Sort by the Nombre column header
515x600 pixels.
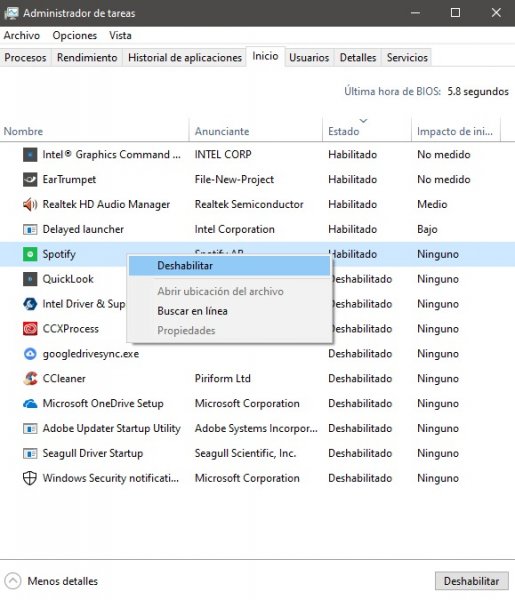click(95, 131)
